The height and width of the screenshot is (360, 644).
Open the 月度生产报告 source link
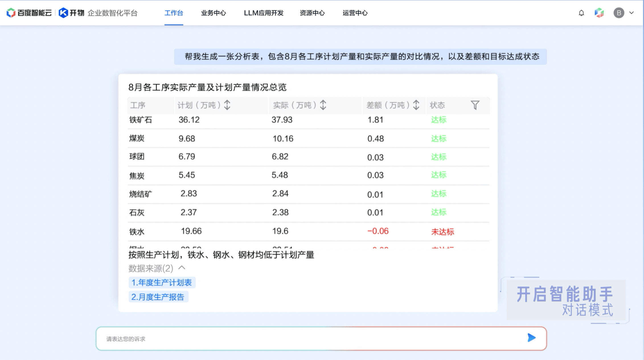(158, 297)
